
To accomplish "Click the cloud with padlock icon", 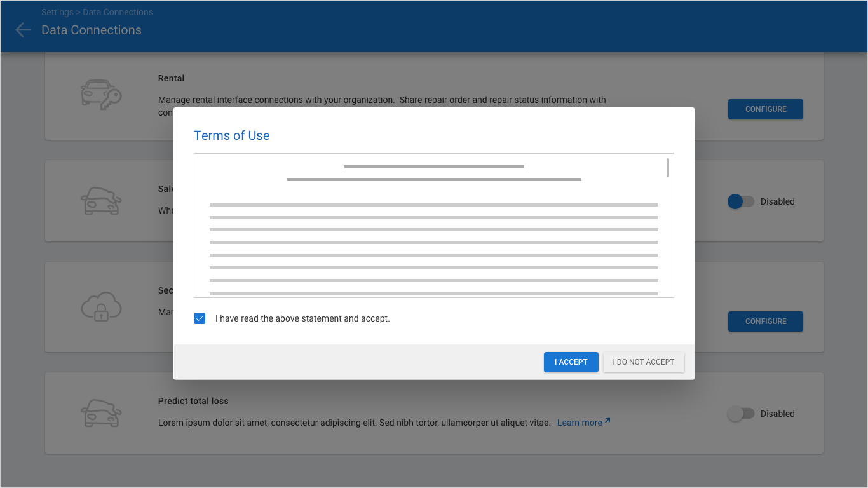I will (101, 307).
